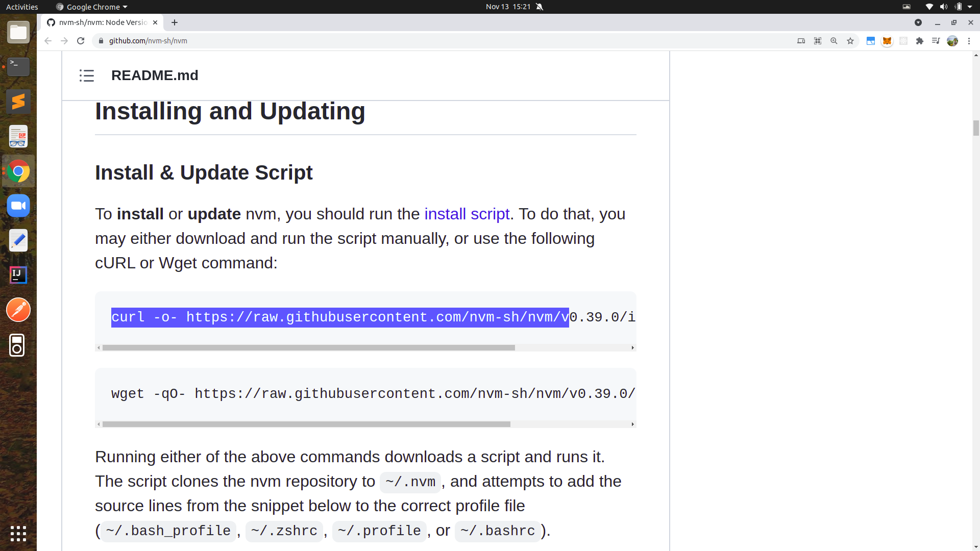
Task: Expand the tab search dropdown arrow
Action: [918, 22]
